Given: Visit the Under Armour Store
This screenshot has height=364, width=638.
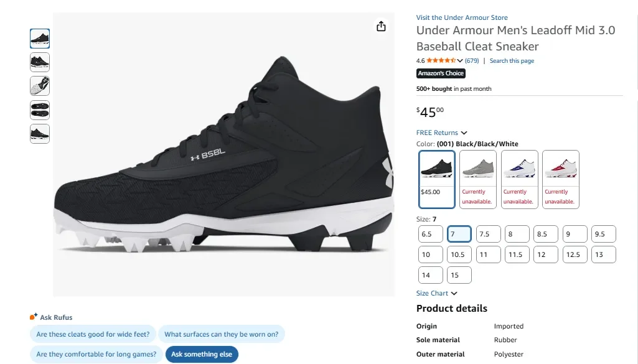Looking at the screenshot, I should tap(462, 17).
